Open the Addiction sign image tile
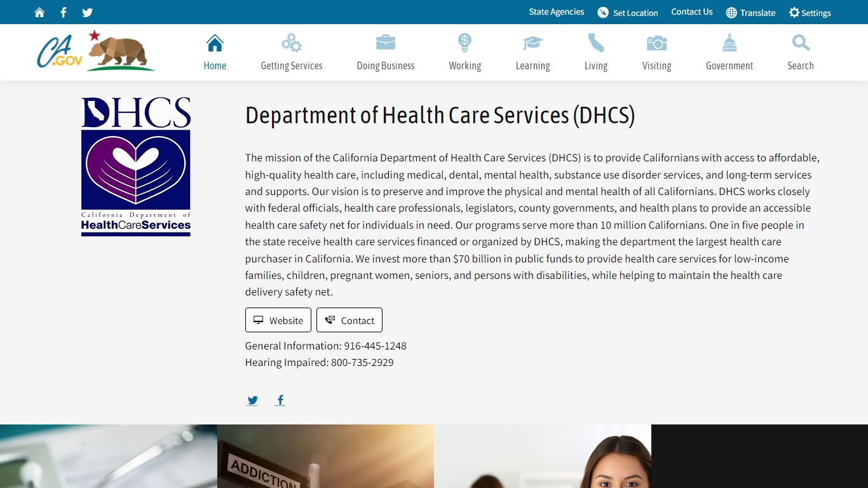This screenshot has width=868, height=488. tap(325, 456)
